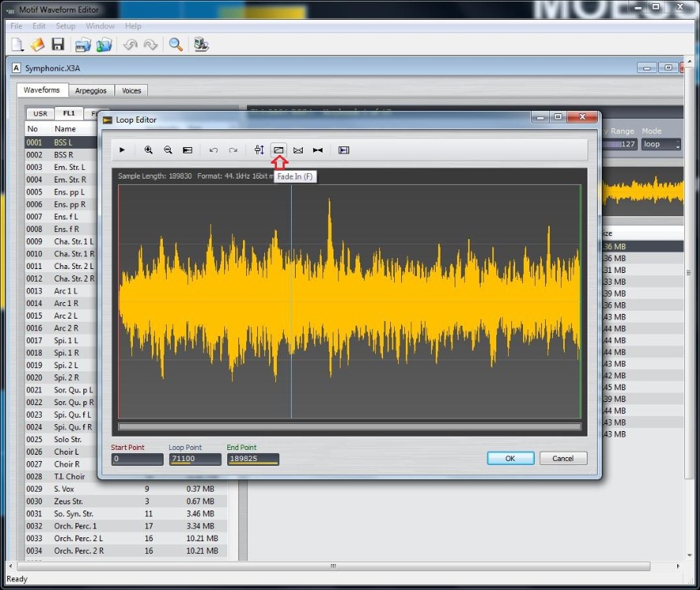Select waveform 0028 T.I. Choir
This screenshot has width=700, height=590.
(61, 477)
